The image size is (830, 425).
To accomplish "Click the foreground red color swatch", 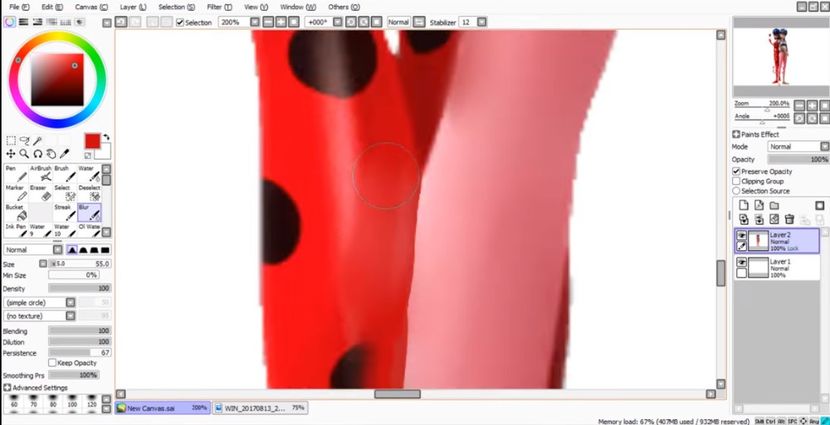I will [x=92, y=141].
